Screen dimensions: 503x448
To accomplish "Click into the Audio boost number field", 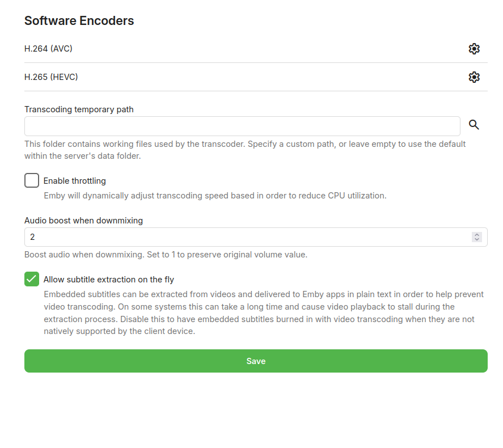I will [x=244, y=237].
